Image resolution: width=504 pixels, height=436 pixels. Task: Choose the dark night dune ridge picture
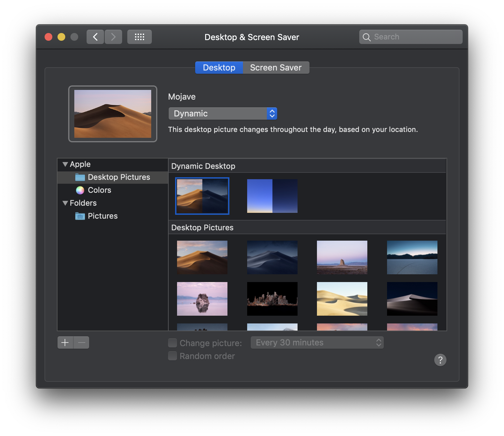click(x=412, y=299)
